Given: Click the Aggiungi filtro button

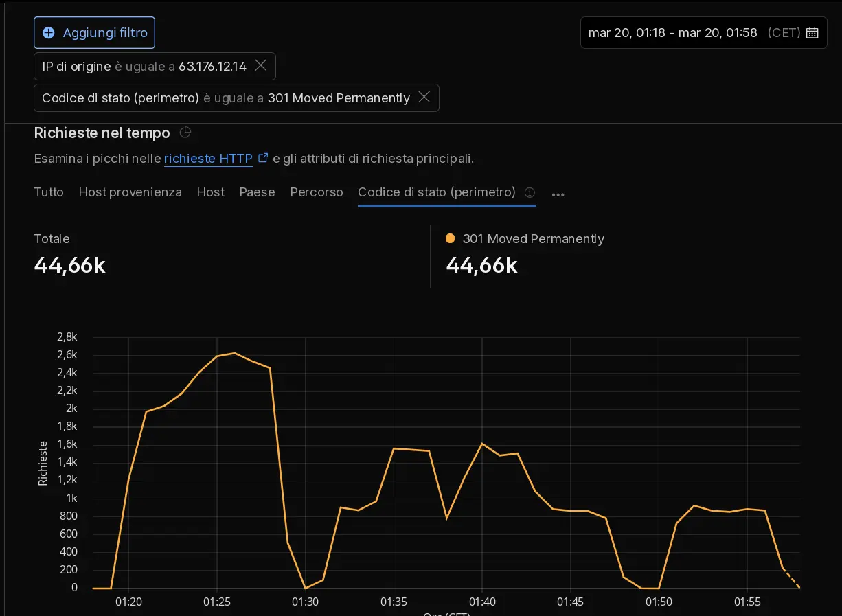Looking at the screenshot, I should tap(94, 33).
